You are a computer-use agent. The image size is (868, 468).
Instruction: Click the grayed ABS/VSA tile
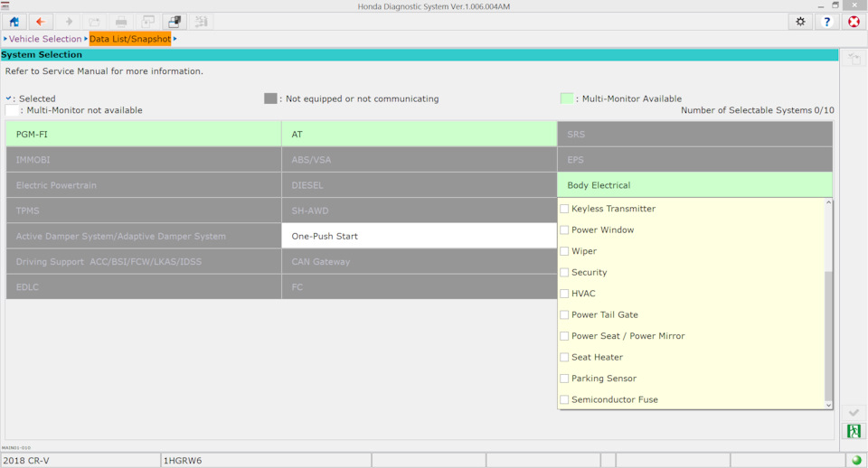point(419,159)
